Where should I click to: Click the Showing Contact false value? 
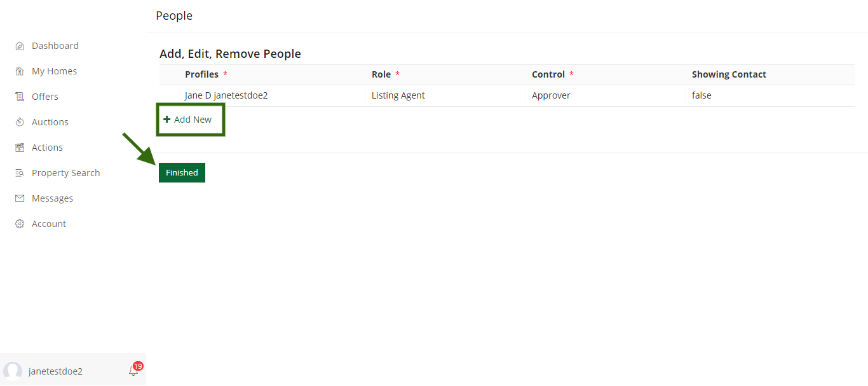pos(702,95)
